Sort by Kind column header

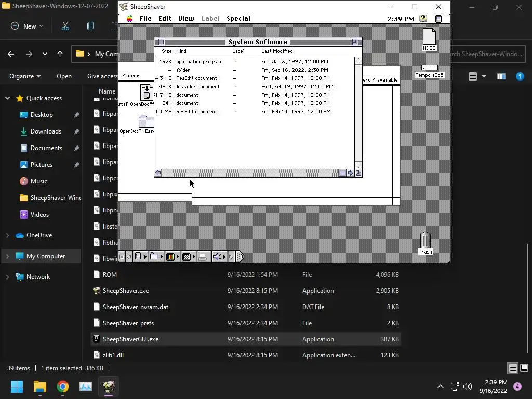point(181,51)
